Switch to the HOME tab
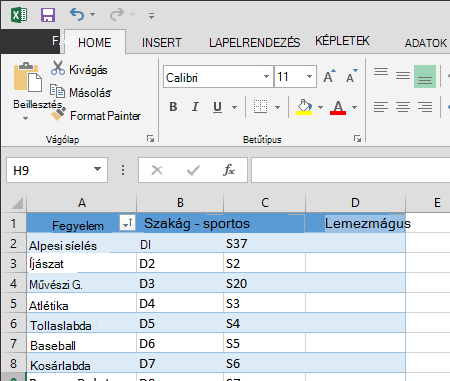The image size is (450, 381). click(x=95, y=43)
